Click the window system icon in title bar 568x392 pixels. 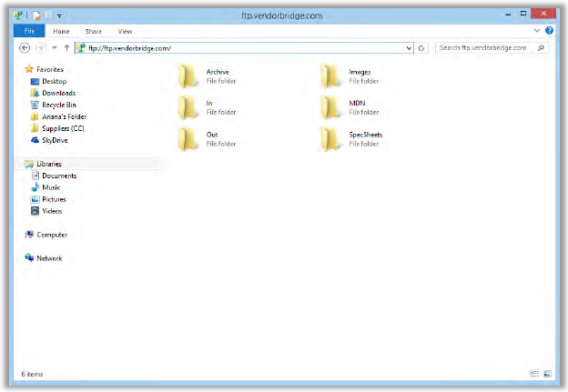(18, 15)
